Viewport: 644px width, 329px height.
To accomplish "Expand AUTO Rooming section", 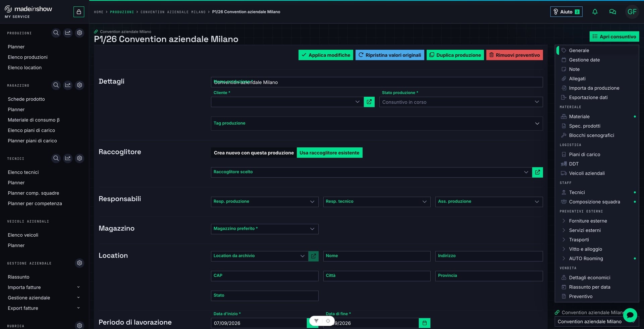I will (597, 258).
